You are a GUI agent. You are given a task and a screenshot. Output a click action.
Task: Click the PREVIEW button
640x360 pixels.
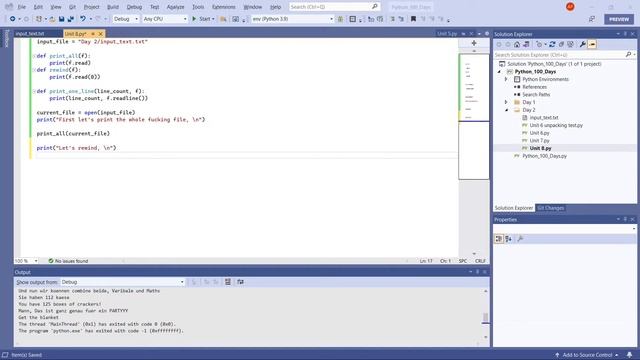[x=619, y=19]
